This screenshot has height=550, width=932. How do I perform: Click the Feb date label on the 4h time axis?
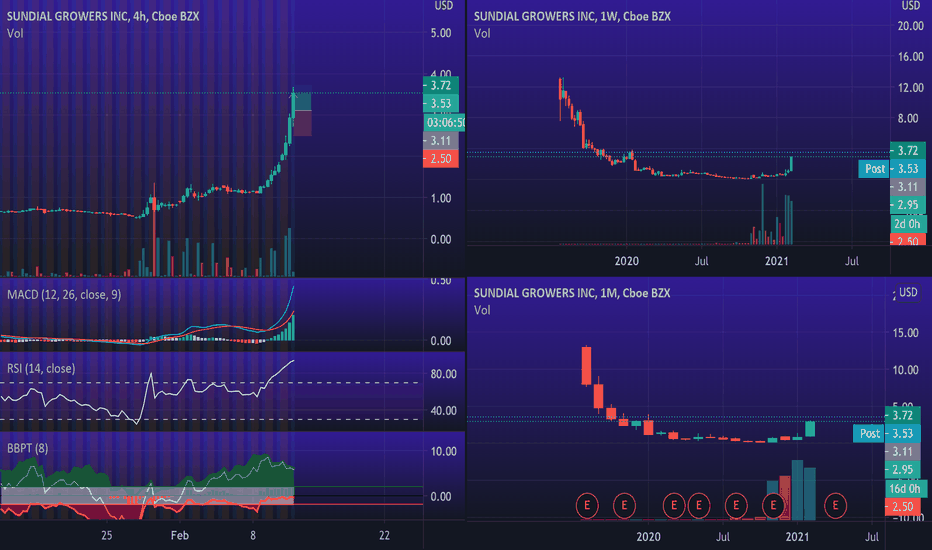pyautogui.click(x=180, y=535)
